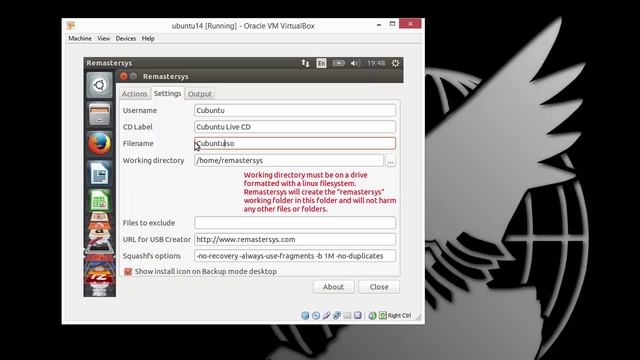
Task: Uncheck Show install icon on Backup mode desktop
Action: (x=128, y=271)
